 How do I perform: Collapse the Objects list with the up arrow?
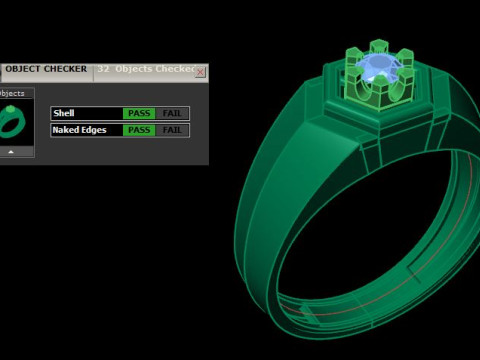pos(11,152)
